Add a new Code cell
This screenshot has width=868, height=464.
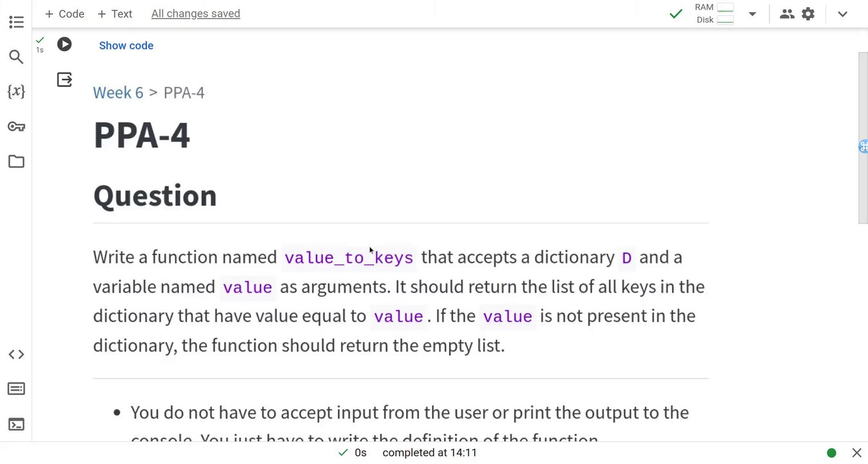tap(64, 14)
